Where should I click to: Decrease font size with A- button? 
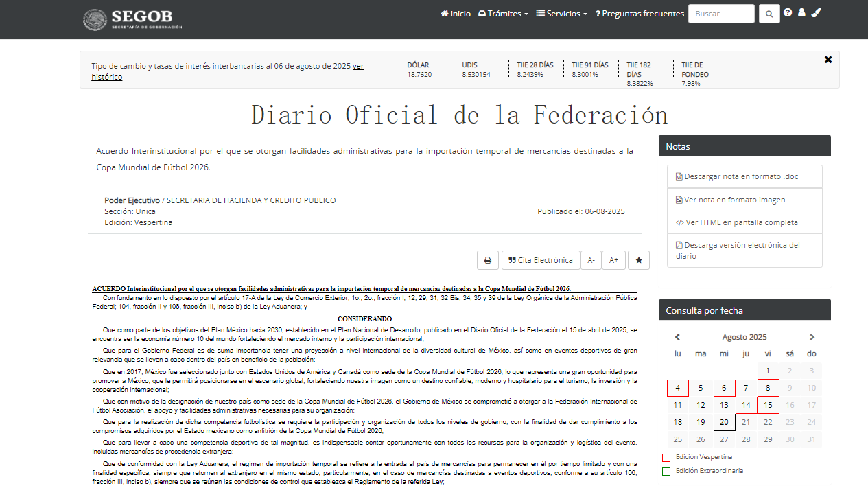(x=591, y=260)
